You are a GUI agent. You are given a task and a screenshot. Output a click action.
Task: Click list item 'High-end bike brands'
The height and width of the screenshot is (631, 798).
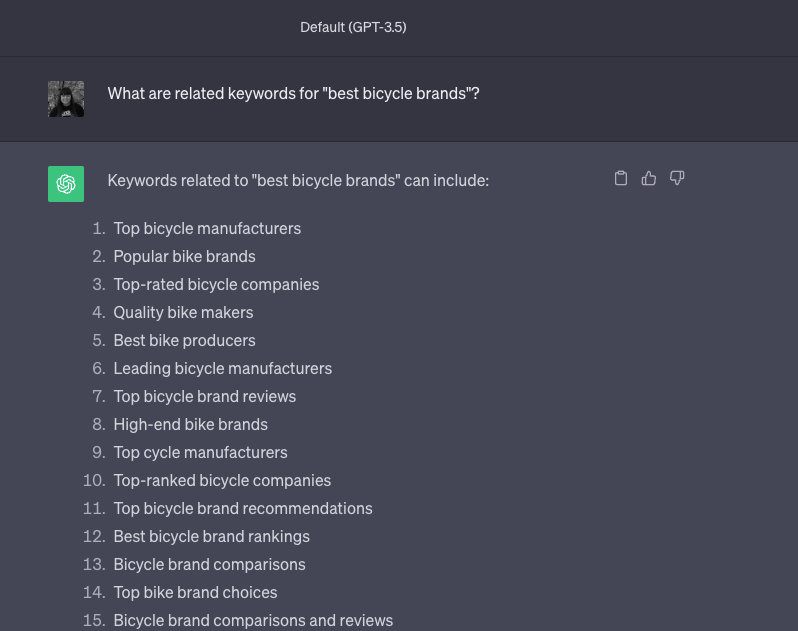click(x=190, y=424)
